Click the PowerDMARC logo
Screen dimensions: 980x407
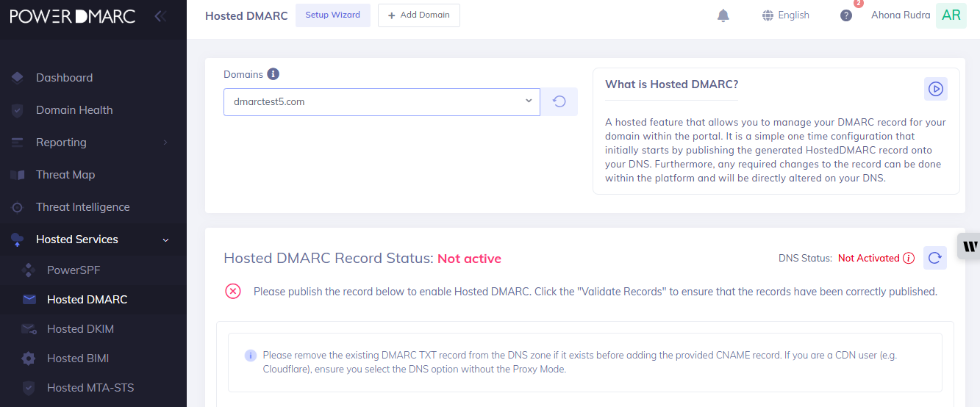click(72, 15)
